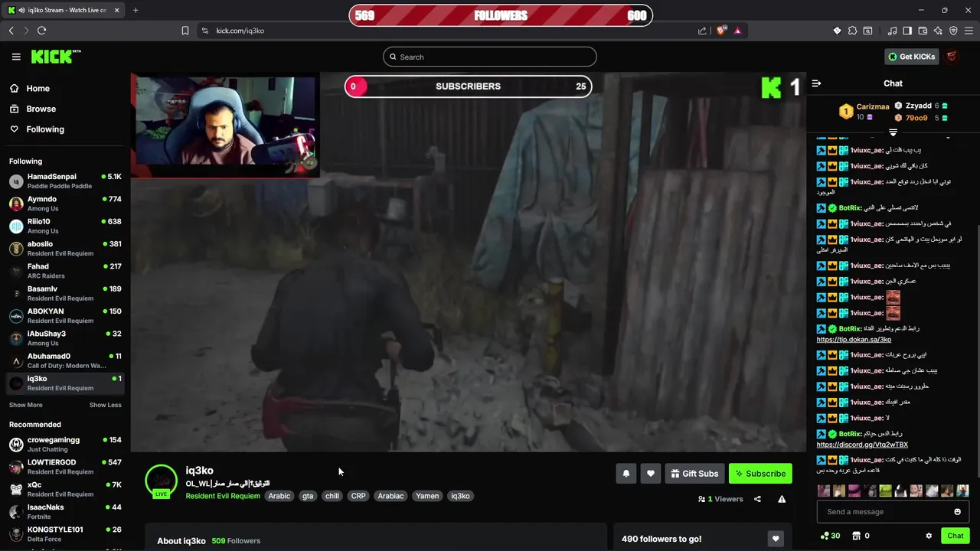The image size is (980, 551).
Task: Click Carizmaa on the gift leaderboard
Action: click(873, 106)
